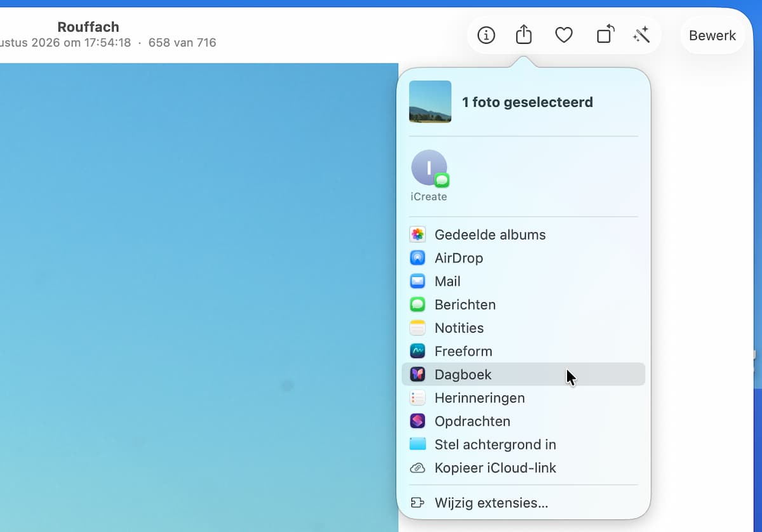Click the AirDrop icon
The image size is (762, 532).
417,258
